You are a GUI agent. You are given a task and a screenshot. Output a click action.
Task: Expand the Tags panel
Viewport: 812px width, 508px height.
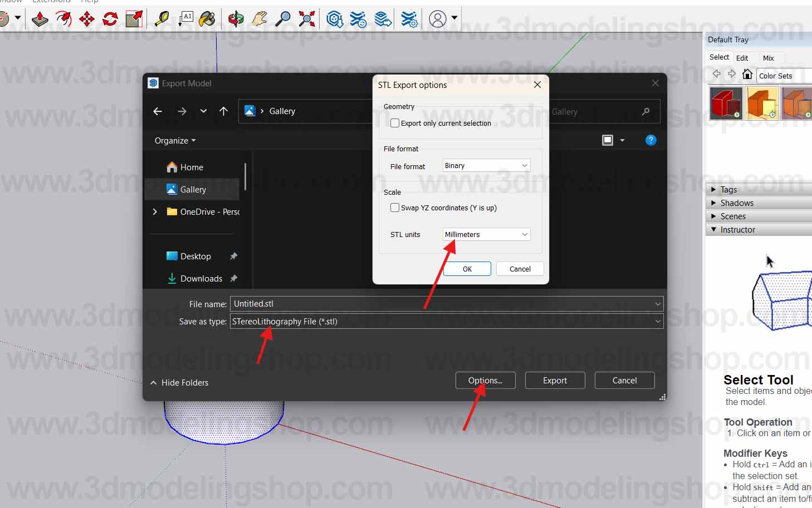pyautogui.click(x=759, y=189)
